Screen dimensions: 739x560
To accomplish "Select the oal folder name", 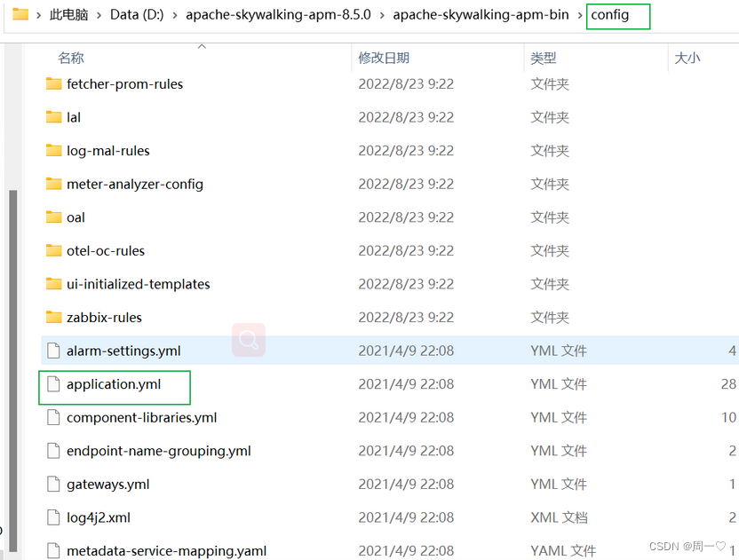I will pyautogui.click(x=75, y=217).
